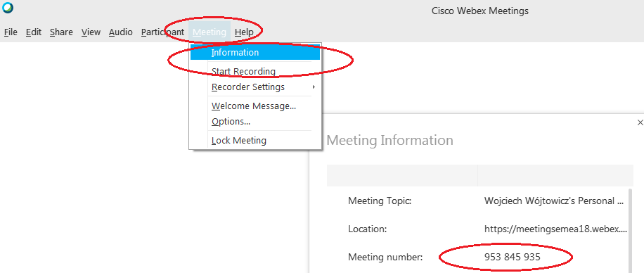Click the Meeting number: label
Screen dimensions: 644x273
coord(385,258)
